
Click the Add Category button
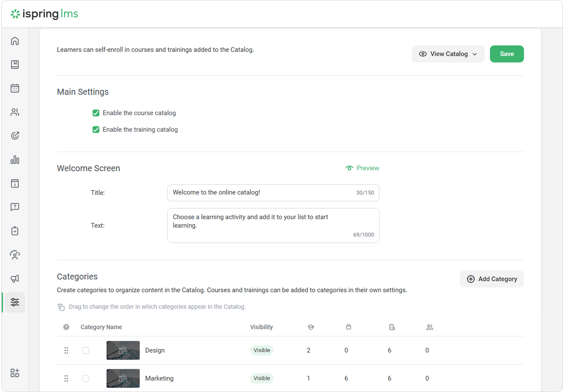[492, 279]
